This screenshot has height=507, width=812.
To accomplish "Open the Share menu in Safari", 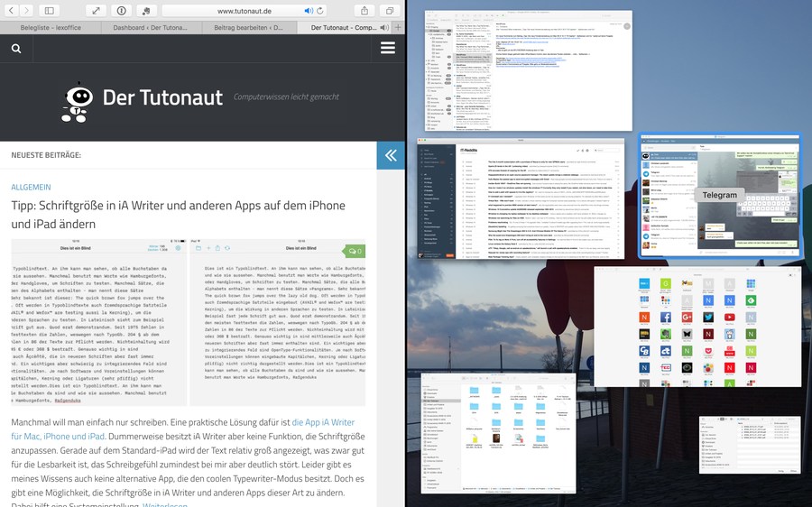I will (x=364, y=10).
